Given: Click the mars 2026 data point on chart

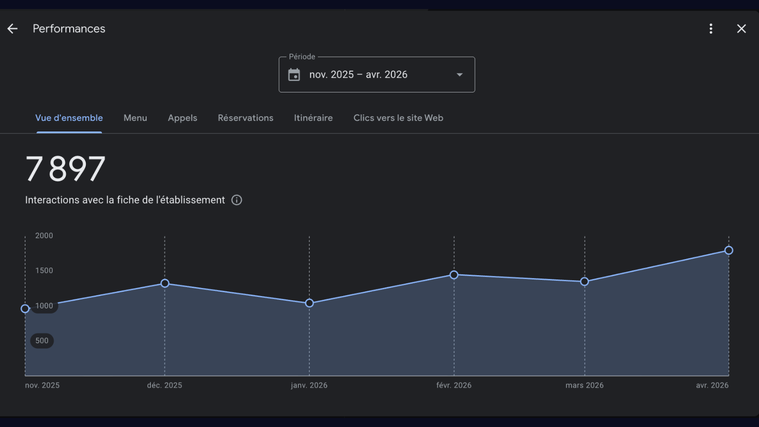Looking at the screenshot, I should tap(585, 282).
